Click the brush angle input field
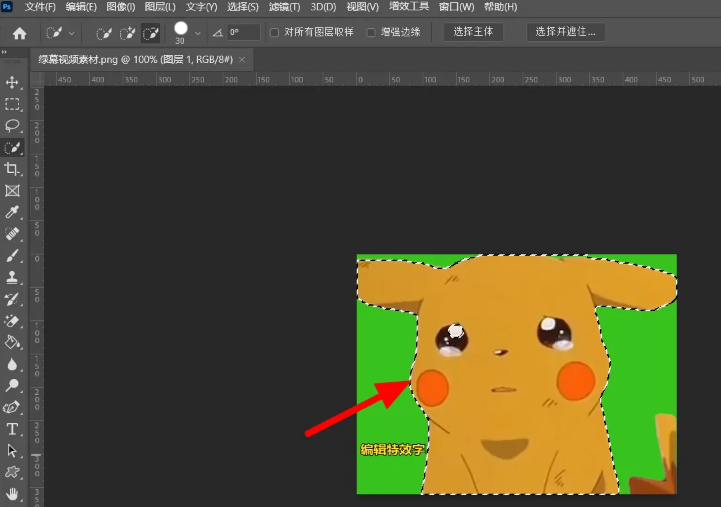This screenshot has height=507, width=721. pyautogui.click(x=243, y=33)
